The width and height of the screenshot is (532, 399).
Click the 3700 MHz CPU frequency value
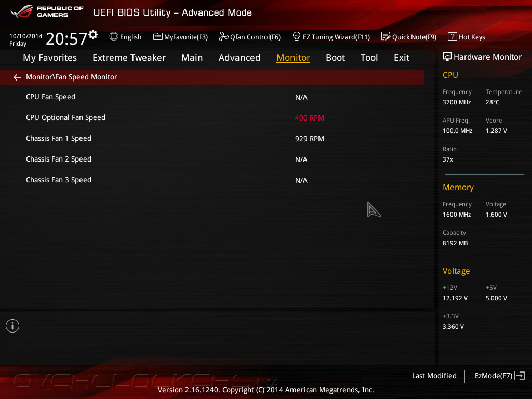(x=457, y=102)
